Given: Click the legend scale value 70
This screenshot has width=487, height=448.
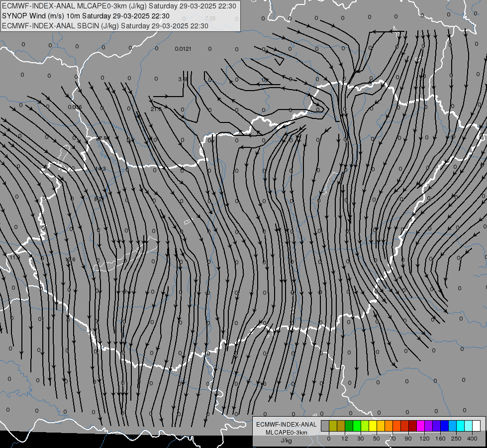Looking at the screenshot, I should tap(392, 439).
